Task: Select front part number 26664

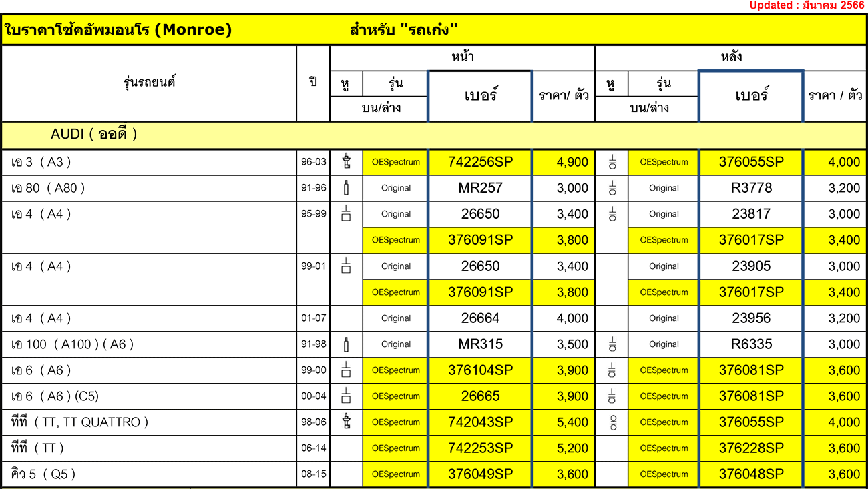Action: [480, 318]
